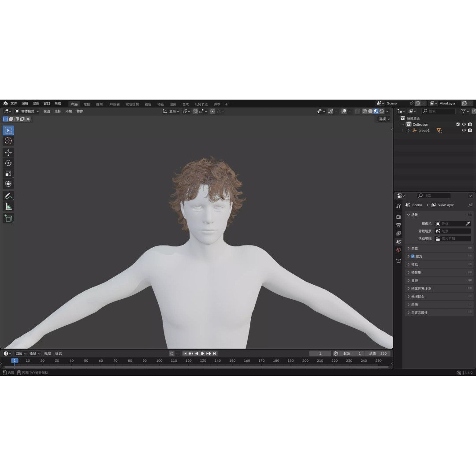This screenshot has width=476, height=476.
Task: Expand the 音频 audio panel
Action: pos(439,280)
